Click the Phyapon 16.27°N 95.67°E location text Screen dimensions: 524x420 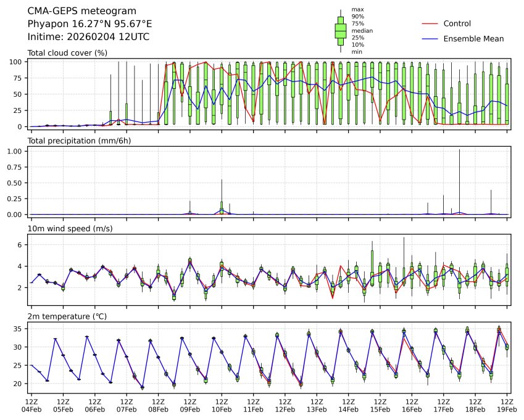click(89, 24)
